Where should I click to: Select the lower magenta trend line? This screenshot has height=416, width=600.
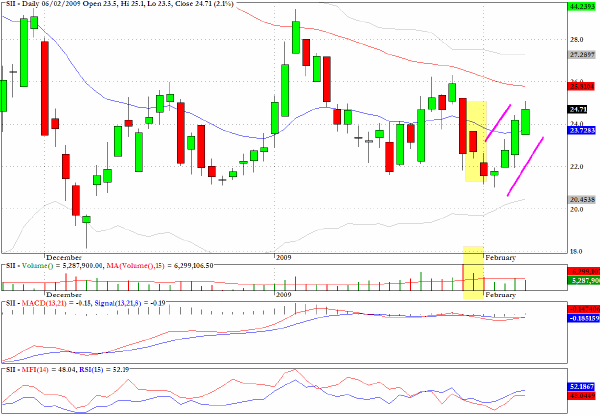tap(525, 166)
